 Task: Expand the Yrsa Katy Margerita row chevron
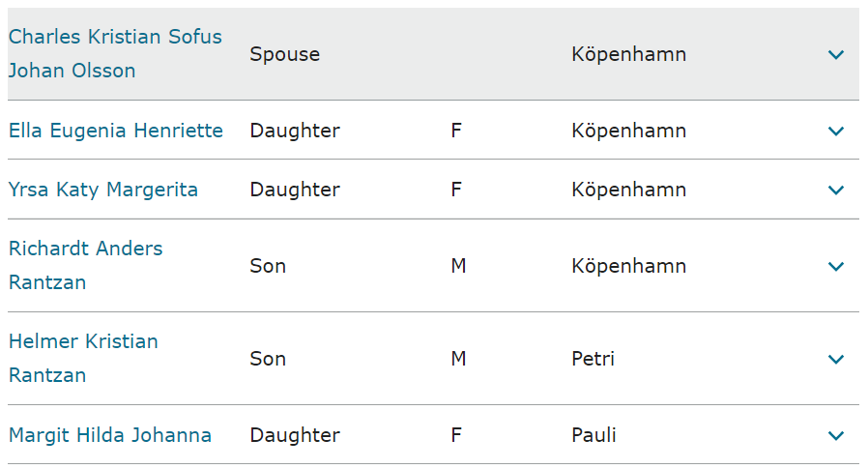(836, 191)
